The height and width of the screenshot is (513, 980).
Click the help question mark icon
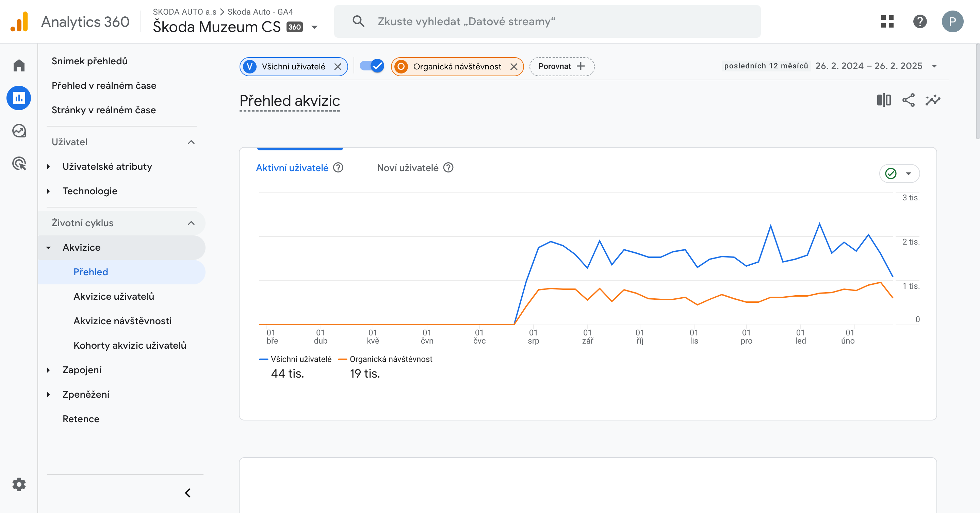coord(919,22)
